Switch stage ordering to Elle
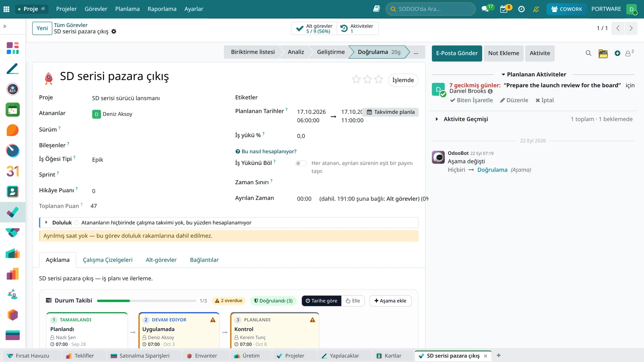The width and height of the screenshot is (644, 362). point(353,301)
